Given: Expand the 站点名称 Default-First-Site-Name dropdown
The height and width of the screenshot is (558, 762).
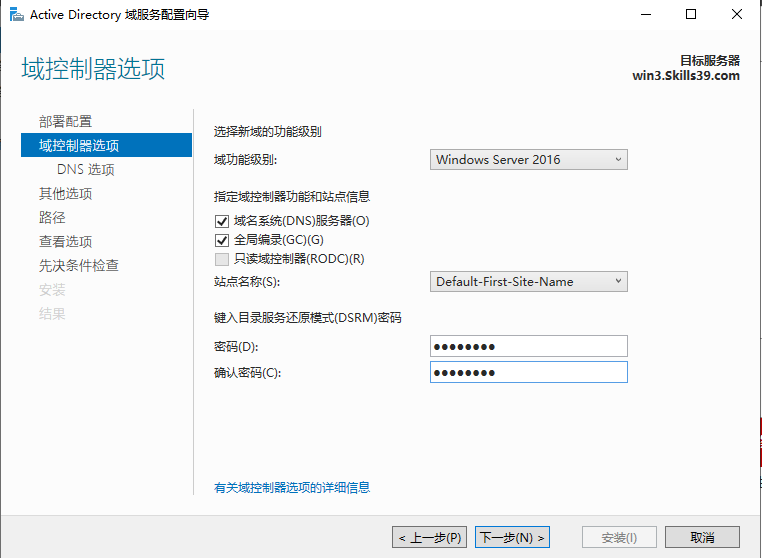Looking at the screenshot, I should [529, 281].
